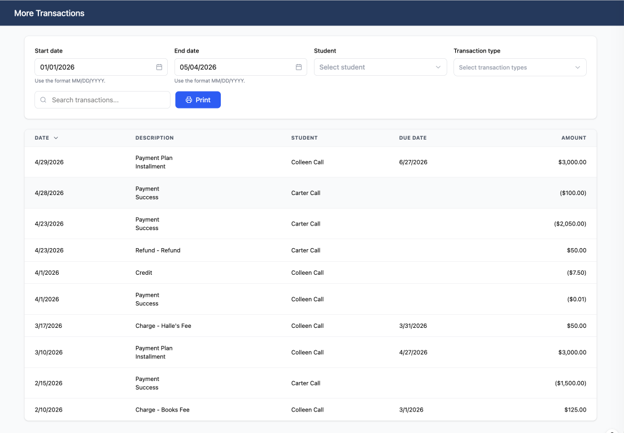Viewport: 624px width, 433px height.
Task: Click the 6/27/2026 due date
Action: pyautogui.click(x=413, y=162)
